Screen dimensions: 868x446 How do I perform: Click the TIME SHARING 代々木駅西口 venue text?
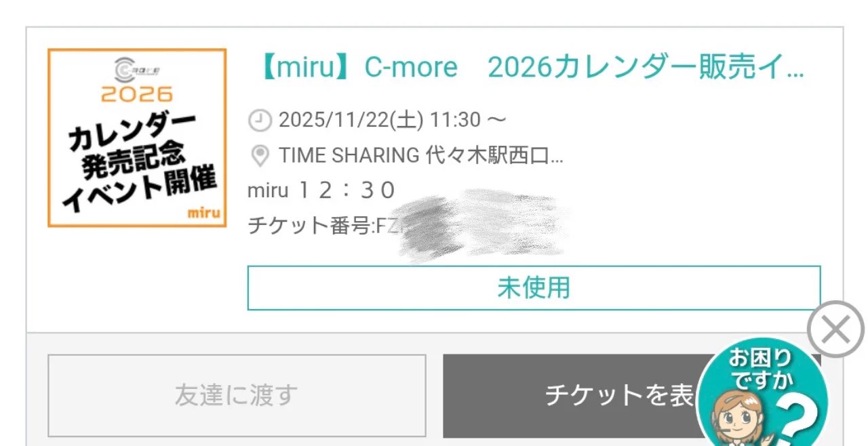pos(420,156)
